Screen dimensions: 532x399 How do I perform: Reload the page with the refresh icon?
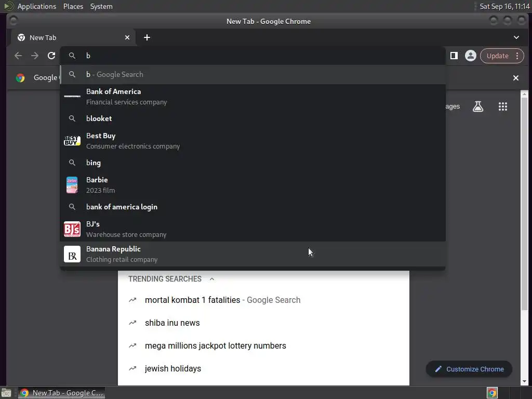tap(51, 56)
